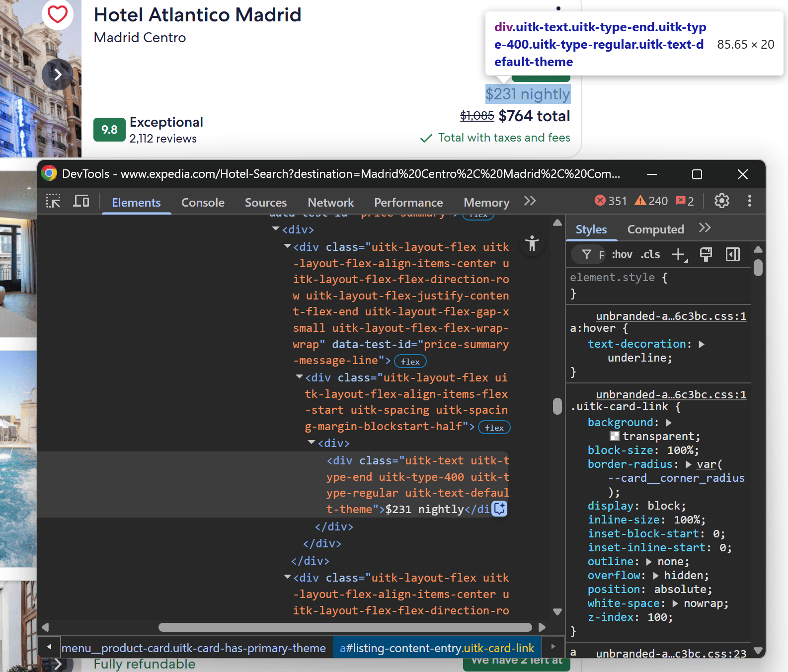Viewport: 788px width, 672px height.
Task: Click the AI assistance icon on selected node
Action: [x=499, y=509]
